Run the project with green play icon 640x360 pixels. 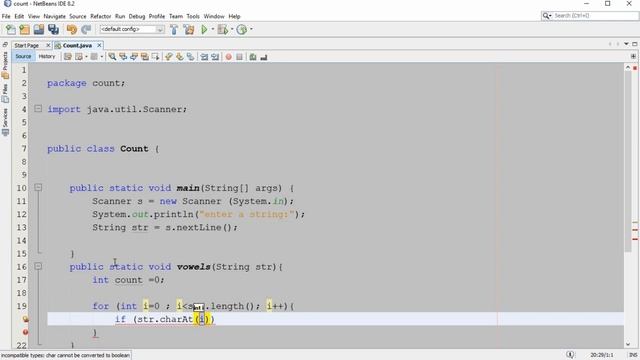tap(204, 29)
